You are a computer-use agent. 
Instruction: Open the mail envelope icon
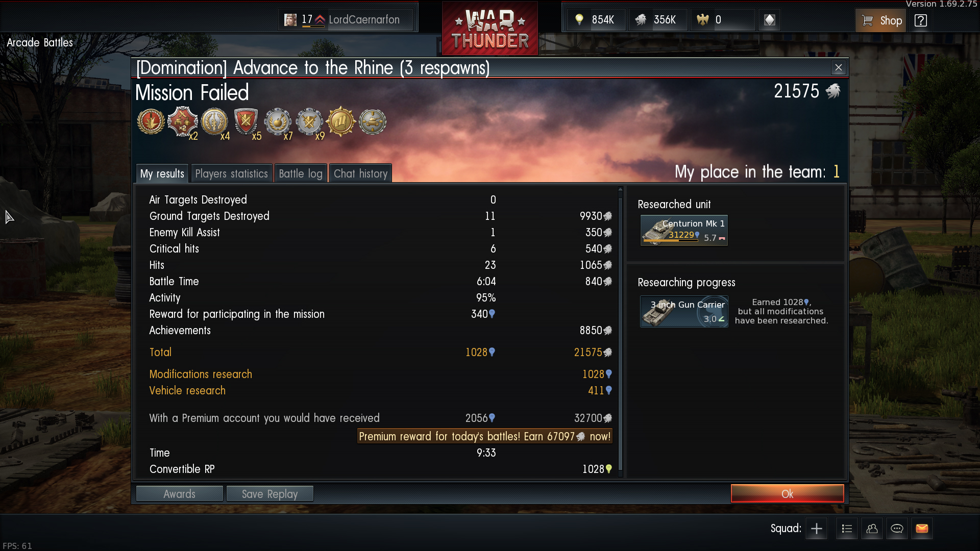coord(922,529)
